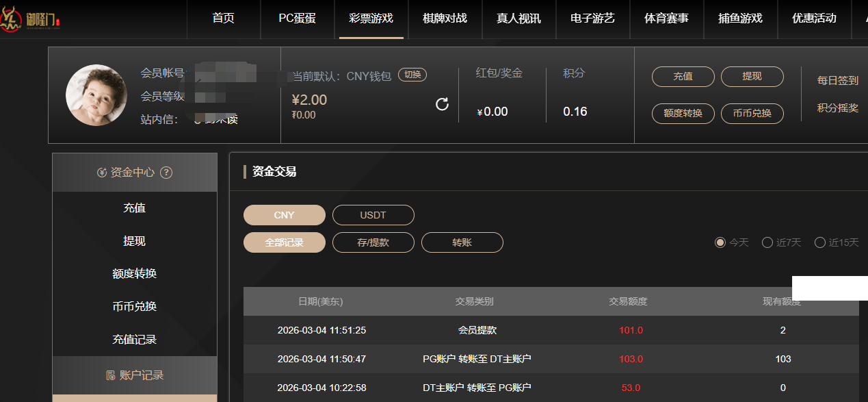Go to the 首页 menu item
The height and width of the screenshot is (402, 868).
click(224, 19)
